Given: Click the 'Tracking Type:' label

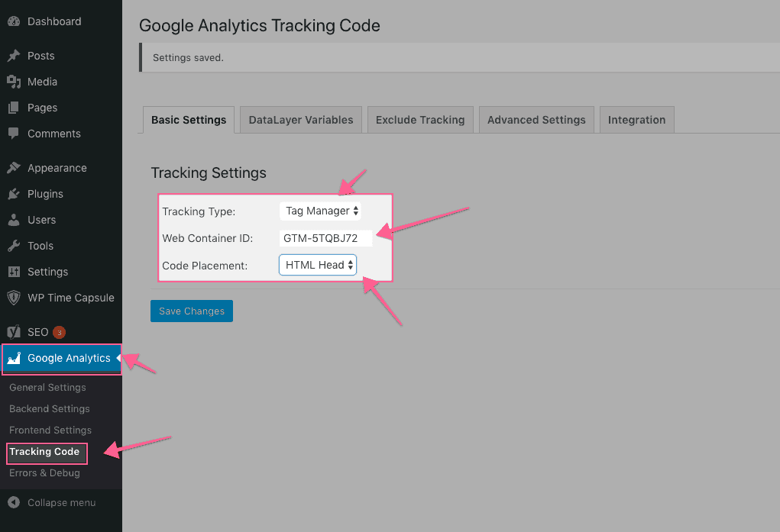Looking at the screenshot, I should coord(199,211).
